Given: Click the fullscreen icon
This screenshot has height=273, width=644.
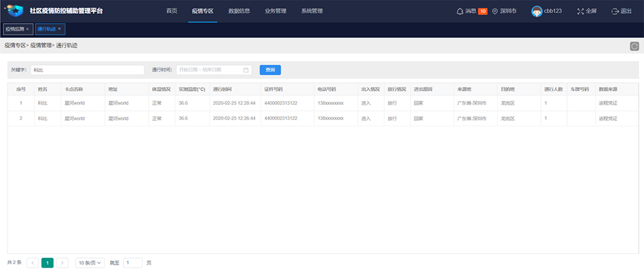Looking at the screenshot, I should pyautogui.click(x=580, y=11).
